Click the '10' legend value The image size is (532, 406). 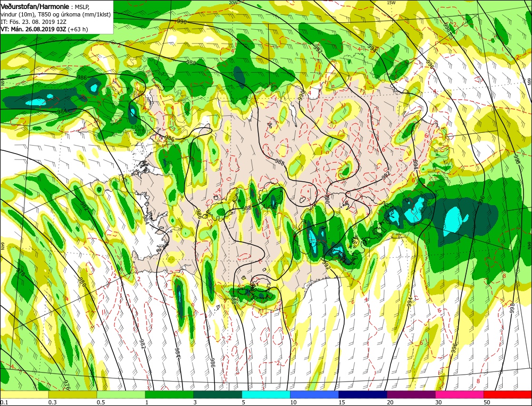tap(294, 402)
